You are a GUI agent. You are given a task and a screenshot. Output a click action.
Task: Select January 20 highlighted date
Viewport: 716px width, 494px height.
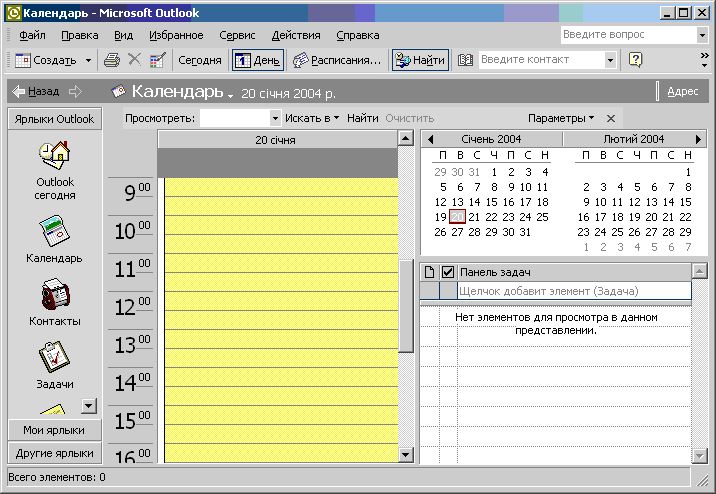pos(457,217)
